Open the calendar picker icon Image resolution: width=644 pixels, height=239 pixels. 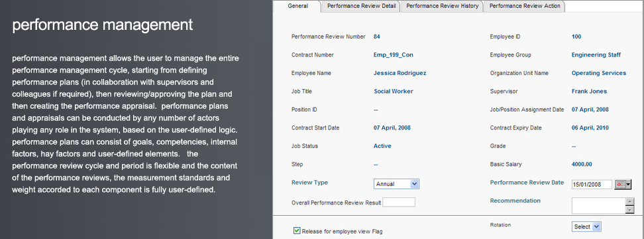click(620, 185)
